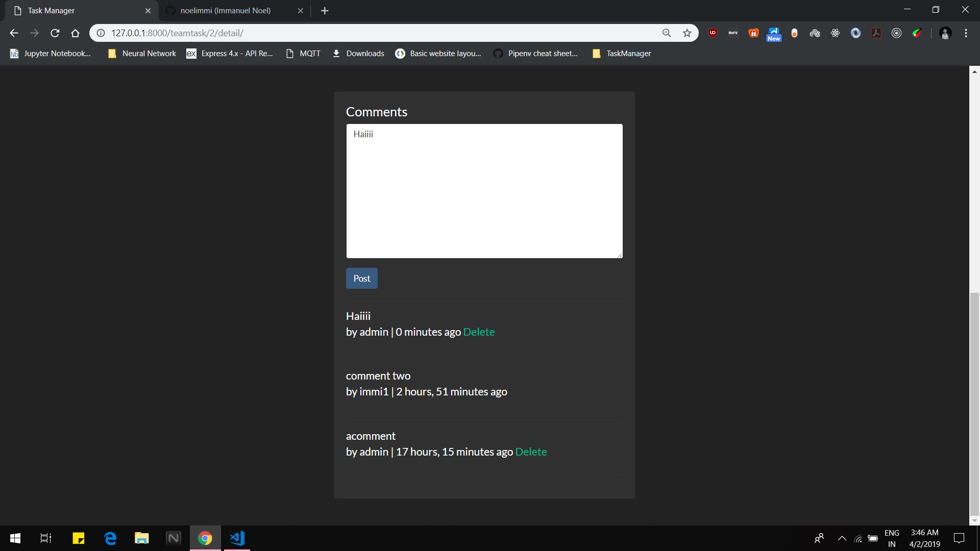Launch Sticky Notes from the taskbar
Screen dimensions: 980x551
click(x=79, y=538)
